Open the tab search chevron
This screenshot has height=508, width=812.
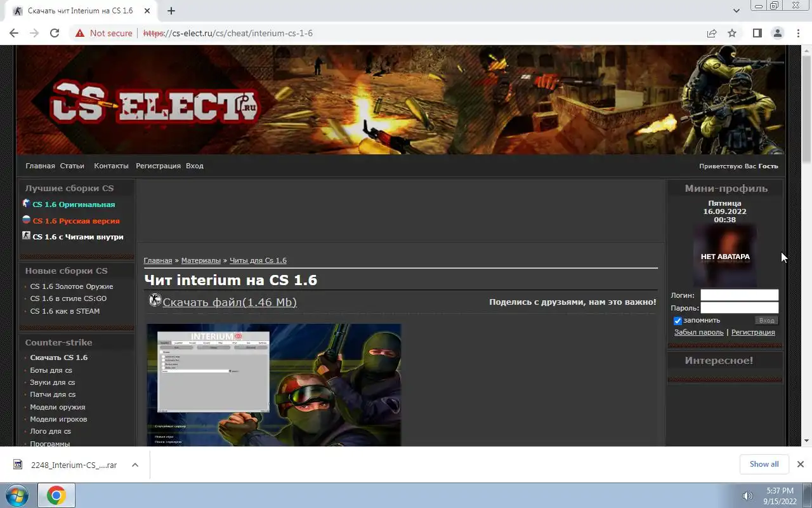point(736,11)
